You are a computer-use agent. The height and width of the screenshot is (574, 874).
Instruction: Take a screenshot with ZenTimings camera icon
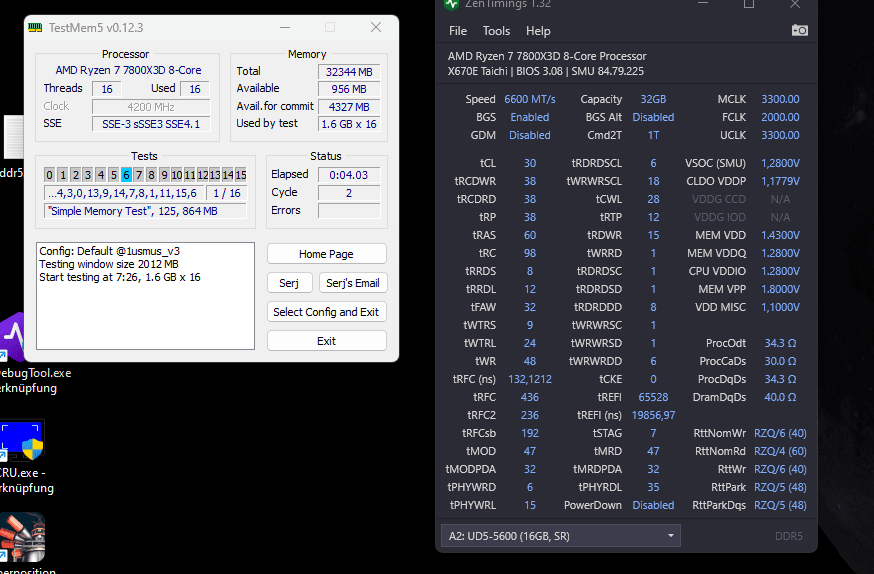[x=799, y=31]
